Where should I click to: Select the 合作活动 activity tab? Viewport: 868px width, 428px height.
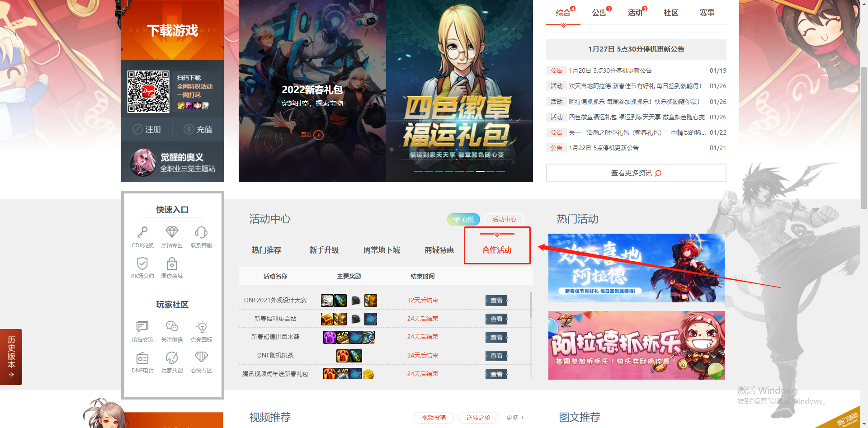(497, 250)
